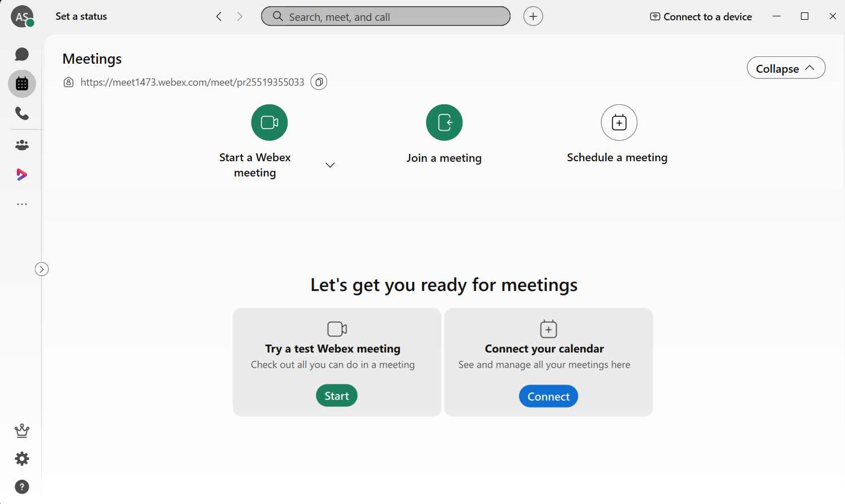Click the crown upgrade icon
This screenshot has height=504, width=845.
click(21, 431)
